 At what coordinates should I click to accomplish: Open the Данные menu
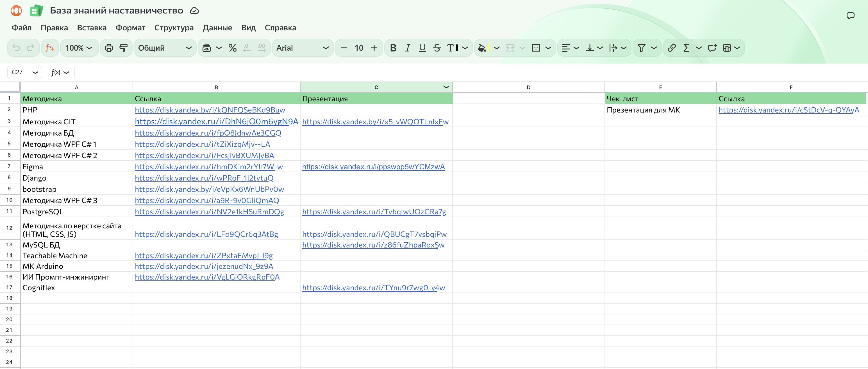pyautogui.click(x=217, y=28)
